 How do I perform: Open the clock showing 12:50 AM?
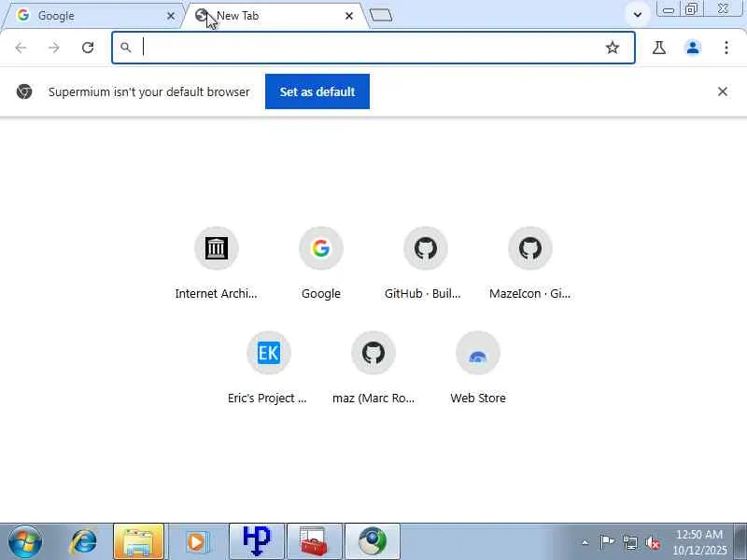click(x=699, y=542)
